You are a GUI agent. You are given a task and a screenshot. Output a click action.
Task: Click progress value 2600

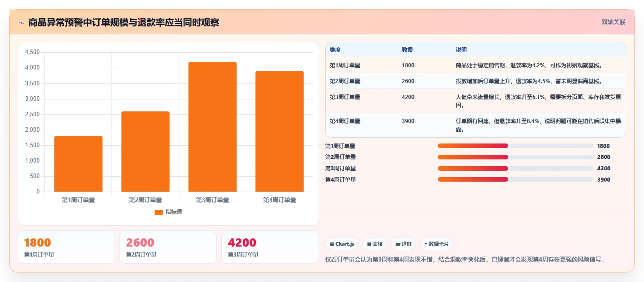point(604,157)
